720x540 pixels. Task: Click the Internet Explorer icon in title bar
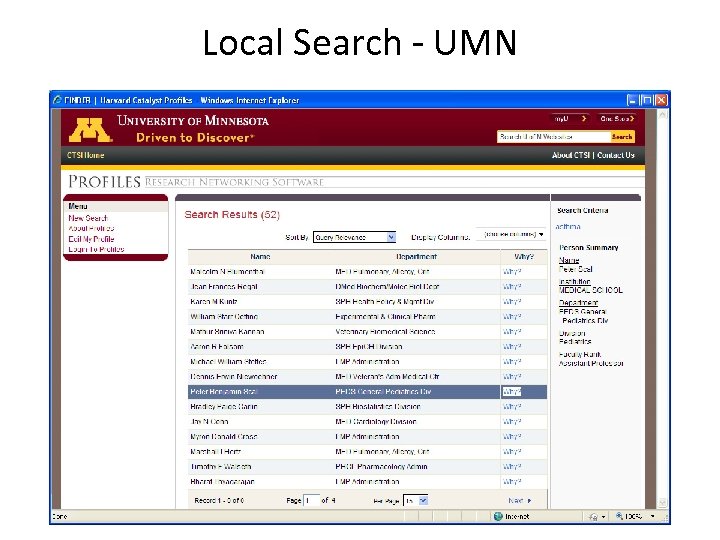pos(57,100)
